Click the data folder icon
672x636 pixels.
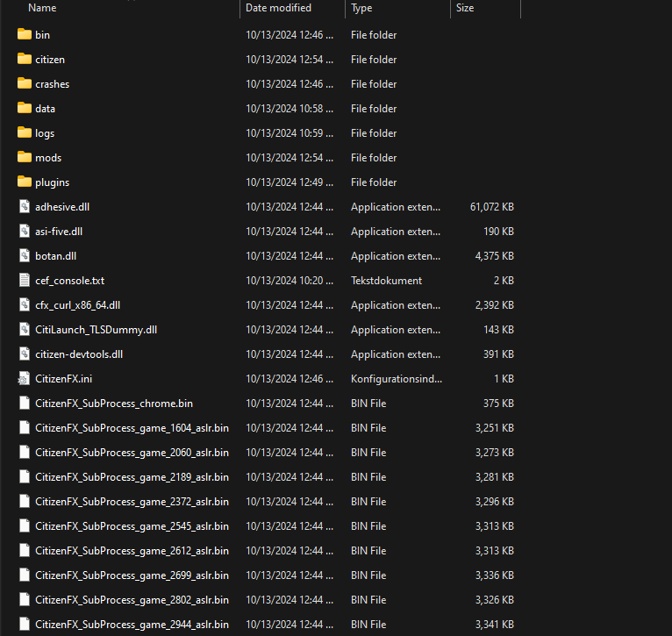[25, 108]
